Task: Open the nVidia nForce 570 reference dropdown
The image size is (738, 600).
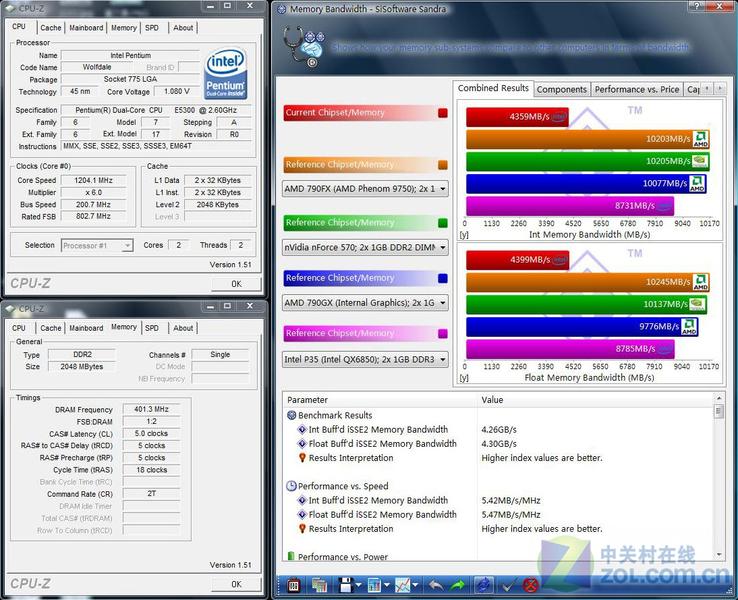Action: pos(365,247)
